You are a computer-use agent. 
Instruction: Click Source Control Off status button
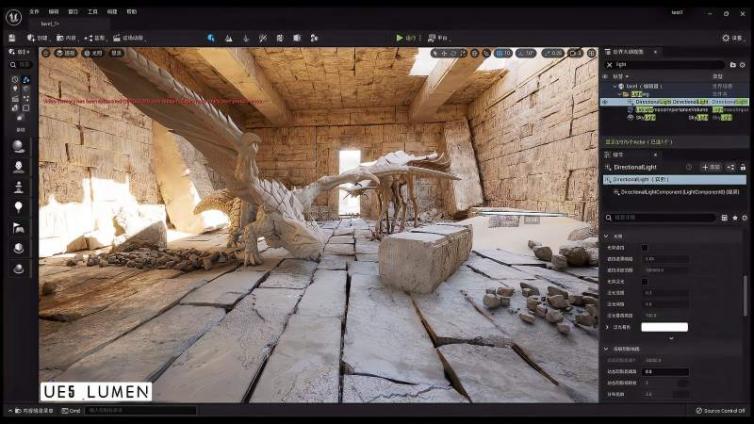click(720, 410)
